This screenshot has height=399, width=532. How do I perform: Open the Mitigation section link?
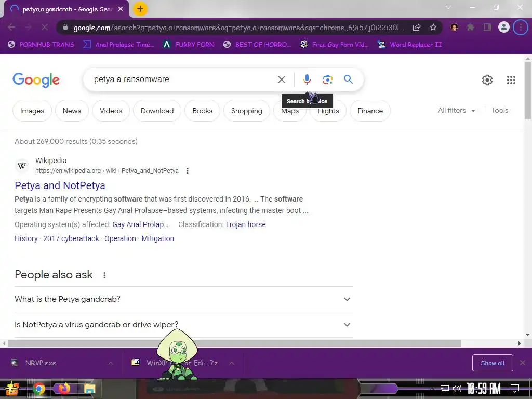[x=158, y=238]
